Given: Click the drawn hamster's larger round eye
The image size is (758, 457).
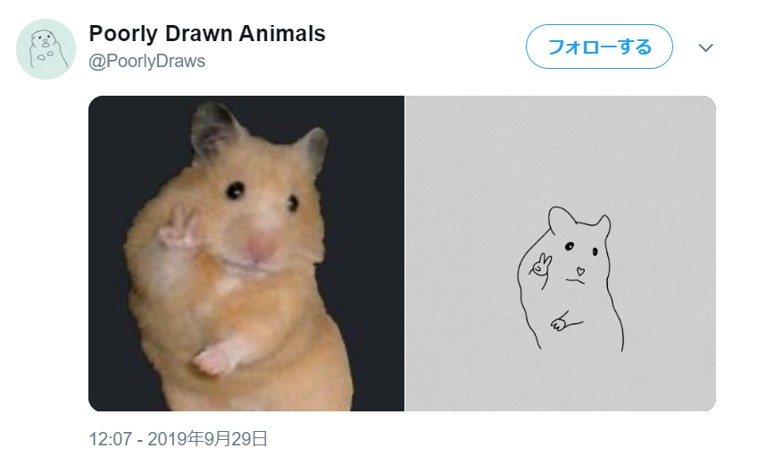Looking at the screenshot, I should point(569,246).
